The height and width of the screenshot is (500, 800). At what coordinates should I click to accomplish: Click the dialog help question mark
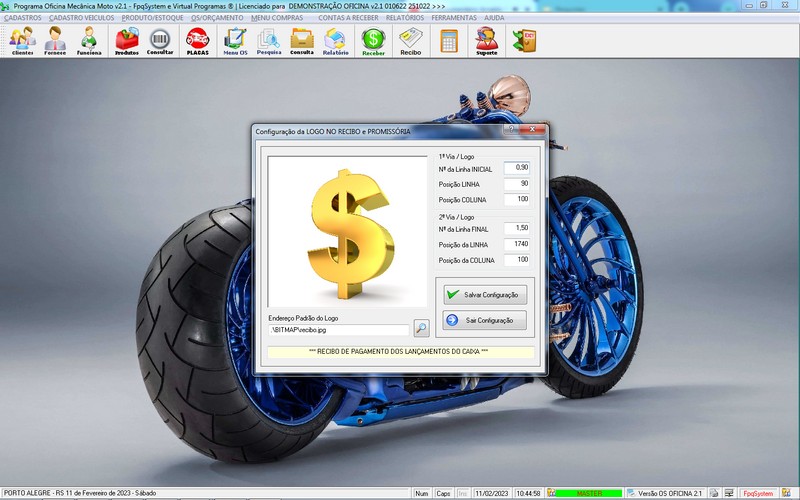(511, 129)
